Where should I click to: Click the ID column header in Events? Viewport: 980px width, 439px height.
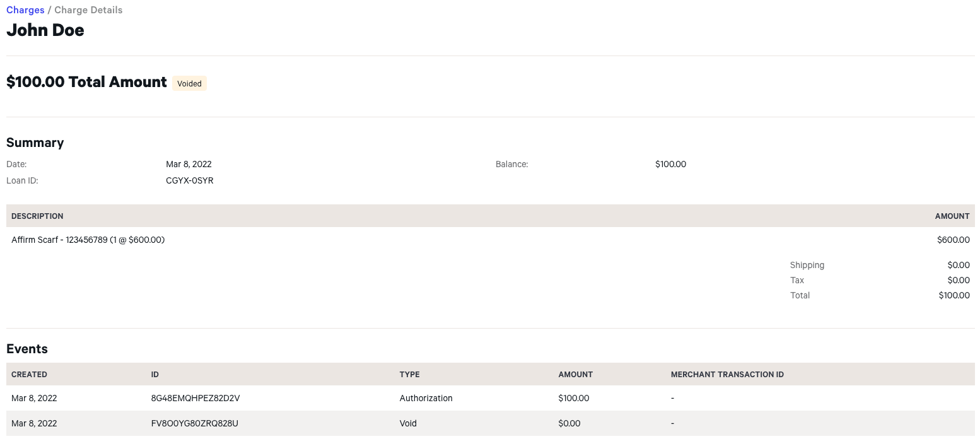pyautogui.click(x=155, y=375)
